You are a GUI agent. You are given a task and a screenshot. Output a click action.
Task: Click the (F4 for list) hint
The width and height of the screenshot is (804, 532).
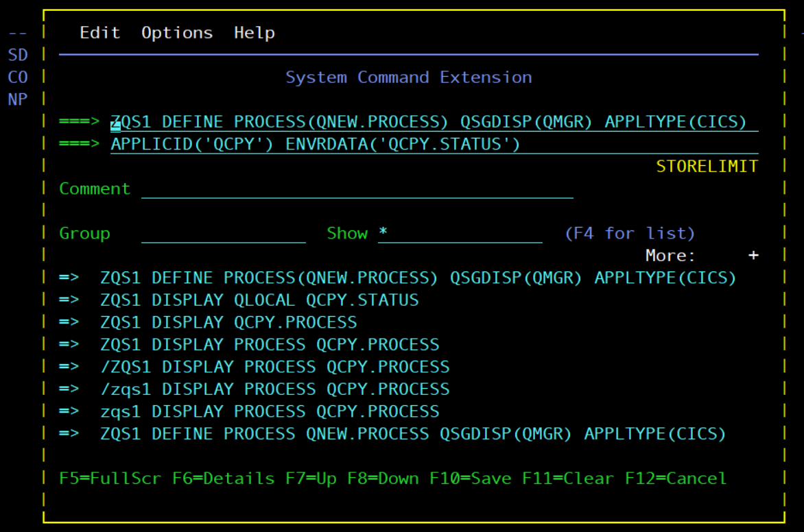click(630, 233)
